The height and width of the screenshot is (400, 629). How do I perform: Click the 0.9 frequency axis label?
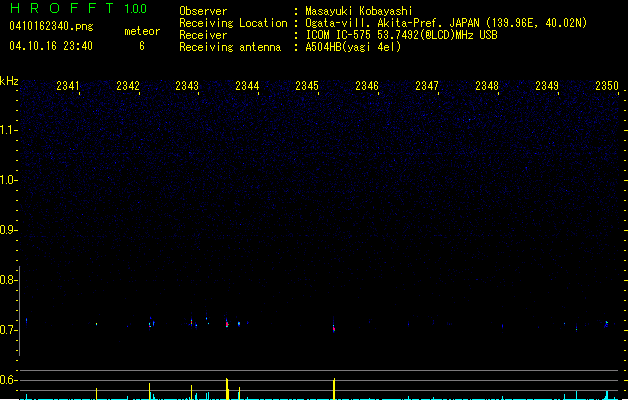[x=8, y=230]
